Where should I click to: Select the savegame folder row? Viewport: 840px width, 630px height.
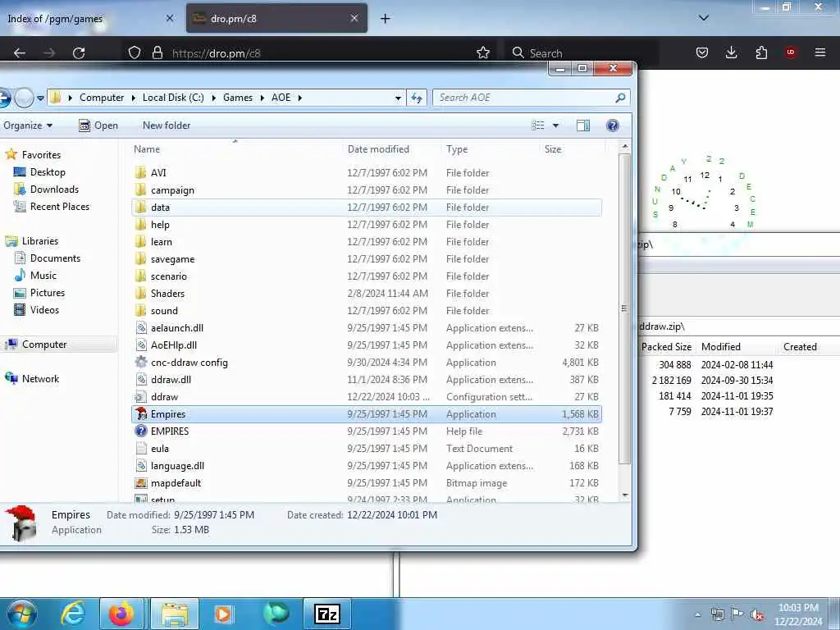tap(367, 258)
